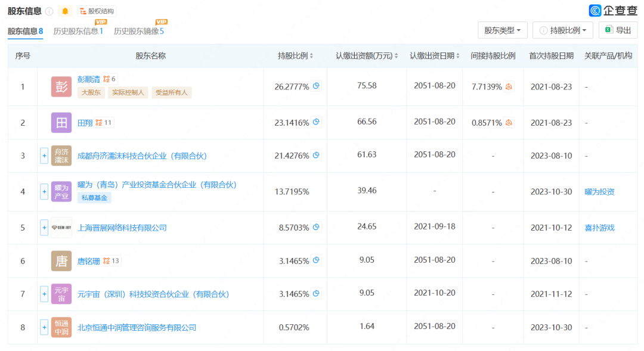Screen dimensions: 644x351
Task: Click related-companies icon beside 田翔
Action: tap(104, 123)
